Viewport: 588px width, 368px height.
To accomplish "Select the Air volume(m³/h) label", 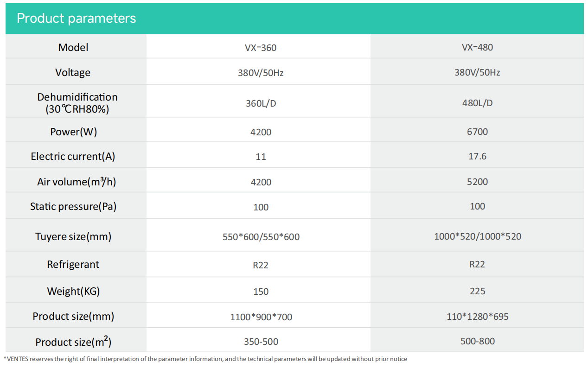I will [77, 182].
